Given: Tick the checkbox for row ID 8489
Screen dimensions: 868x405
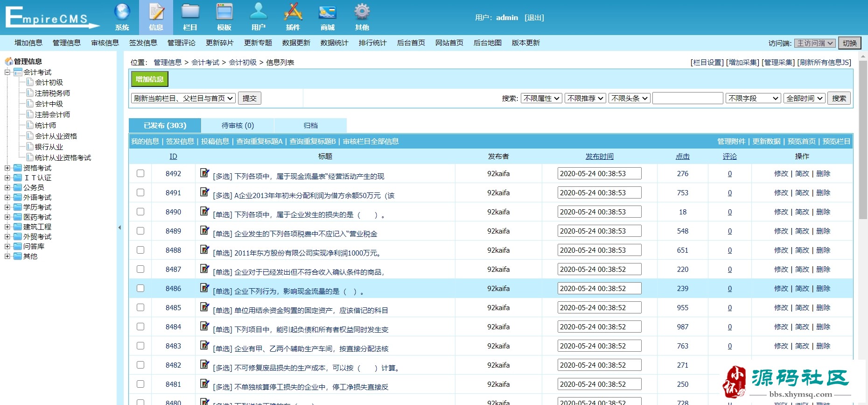Looking at the screenshot, I should tap(140, 231).
